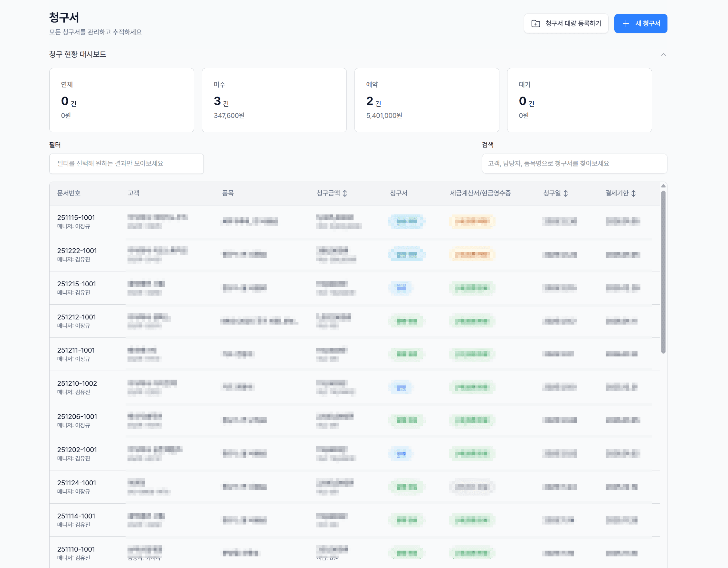Click the 세금계산서/현금영수증 column header
The width and height of the screenshot is (728, 568).
click(x=480, y=193)
